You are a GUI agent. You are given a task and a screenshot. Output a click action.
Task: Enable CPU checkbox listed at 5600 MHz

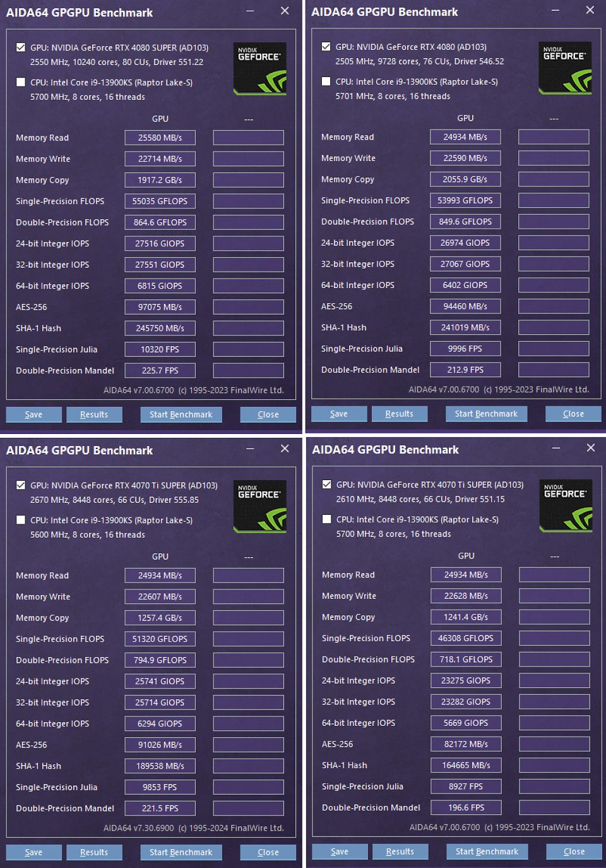click(21, 520)
